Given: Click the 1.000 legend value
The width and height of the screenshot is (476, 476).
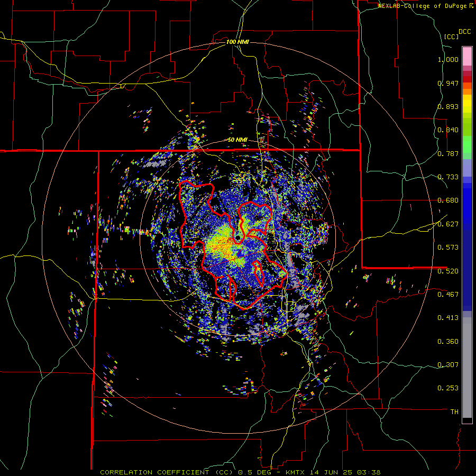Looking at the screenshot, I should [x=448, y=59].
